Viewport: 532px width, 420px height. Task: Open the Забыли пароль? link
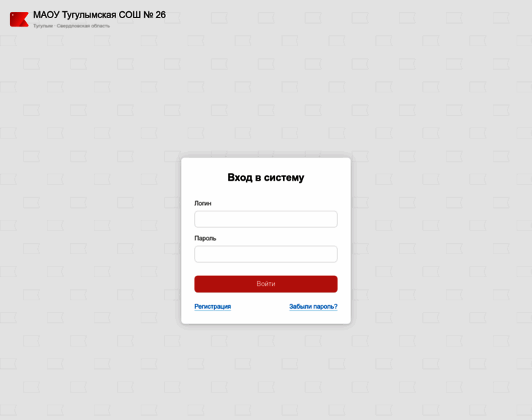[x=313, y=307]
